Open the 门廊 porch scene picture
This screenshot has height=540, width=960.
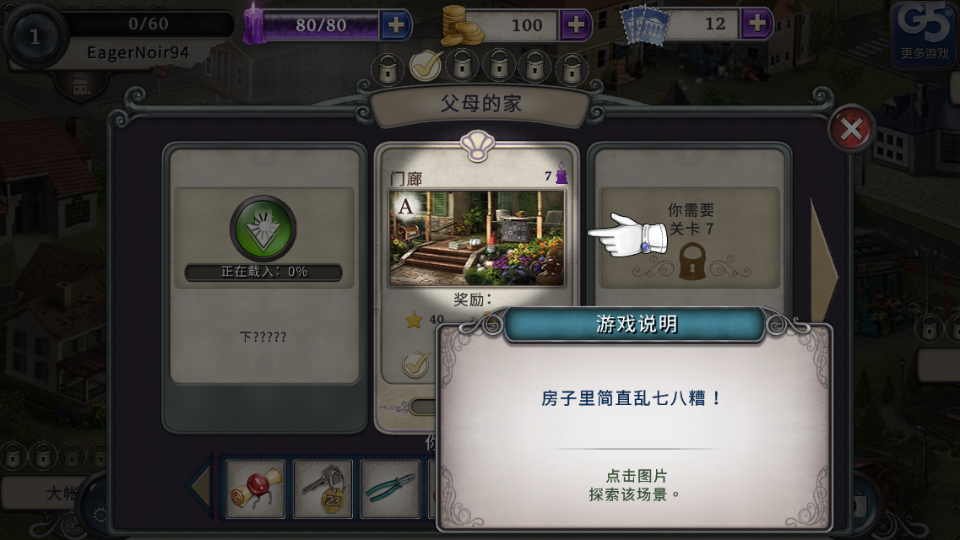476,238
